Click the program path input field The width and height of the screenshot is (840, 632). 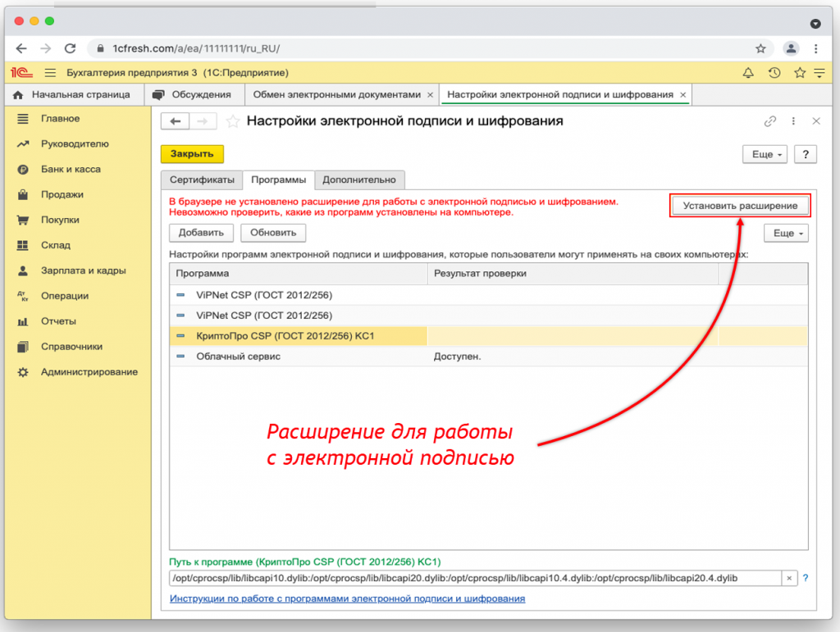click(x=475, y=579)
